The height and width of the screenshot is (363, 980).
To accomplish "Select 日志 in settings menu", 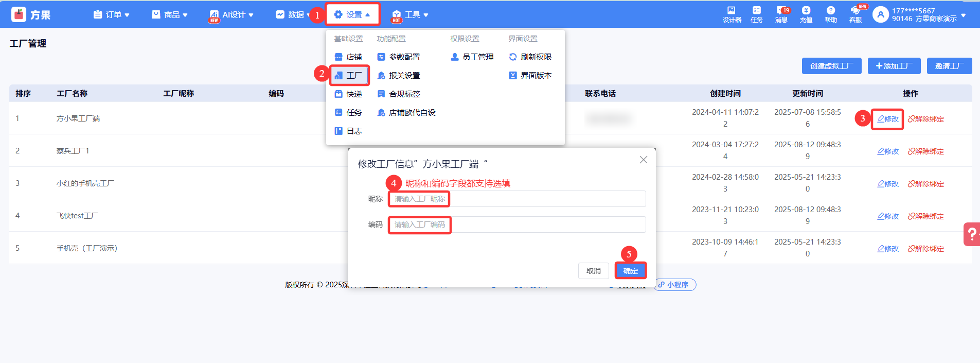I will pos(348,131).
